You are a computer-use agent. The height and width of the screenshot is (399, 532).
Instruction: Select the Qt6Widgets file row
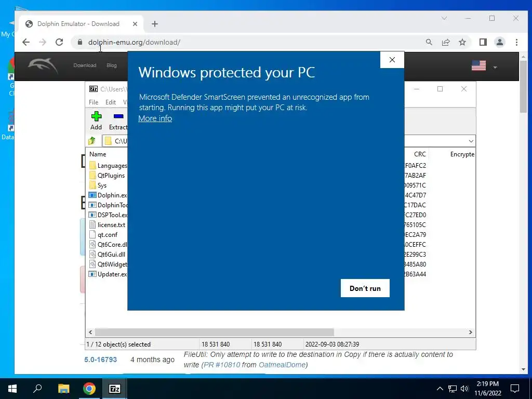pos(108,264)
